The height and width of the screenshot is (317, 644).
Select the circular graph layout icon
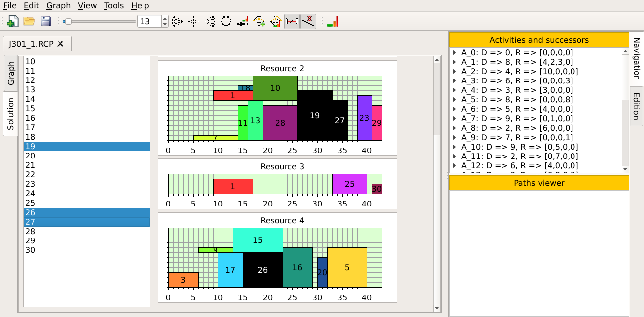click(226, 21)
